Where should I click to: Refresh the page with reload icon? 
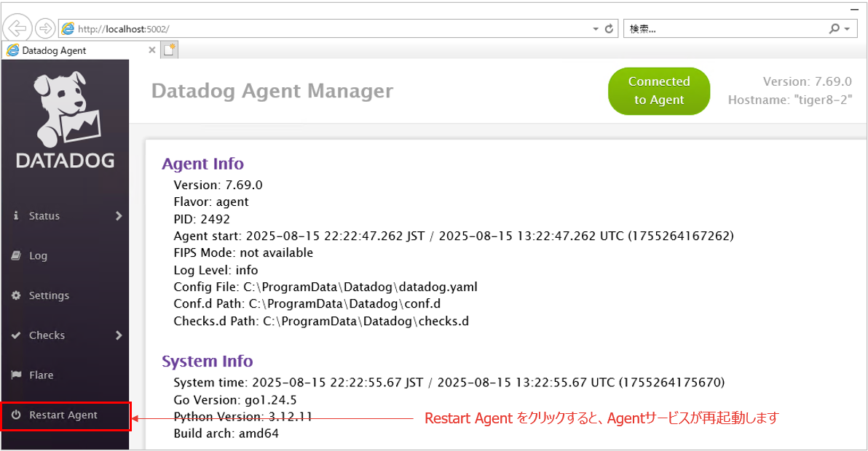(609, 29)
